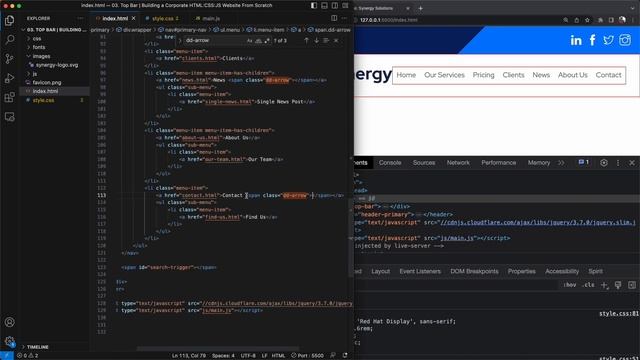
Task: Open browser tab search dropdown chevron
Action: pos(633,8)
